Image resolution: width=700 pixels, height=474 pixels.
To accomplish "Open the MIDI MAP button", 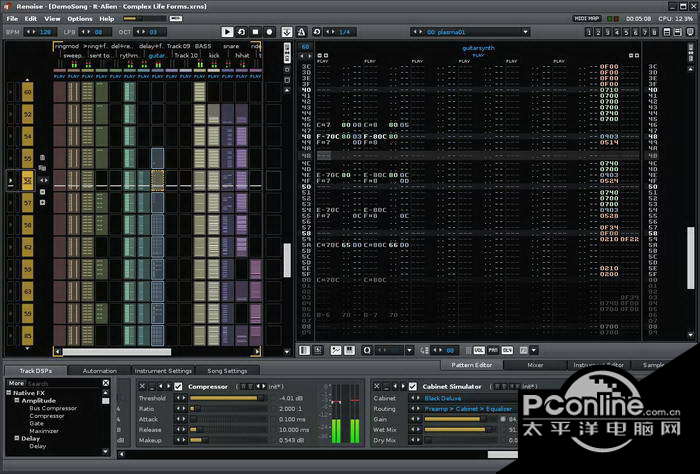I will click(x=587, y=18).
